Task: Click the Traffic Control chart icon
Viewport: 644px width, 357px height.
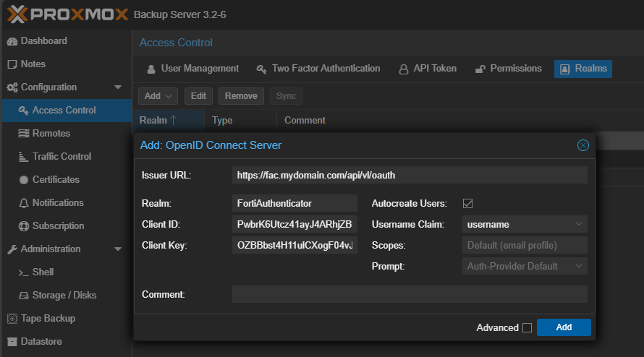Action: (24, 157)
